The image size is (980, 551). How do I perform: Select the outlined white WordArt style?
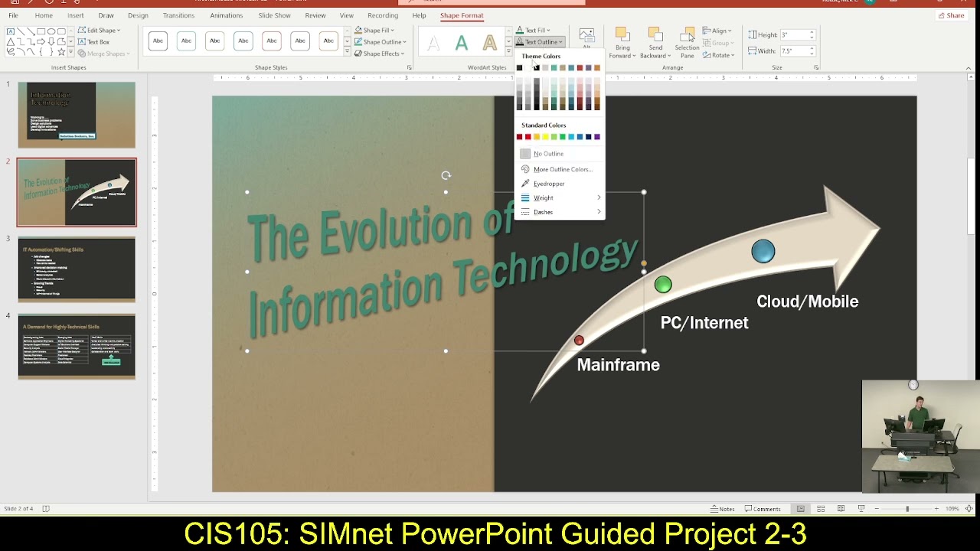pos(433,44)
